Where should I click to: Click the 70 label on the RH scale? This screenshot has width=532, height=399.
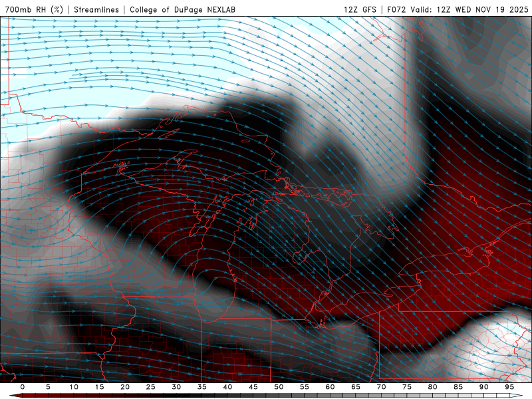(x=381, y=387)
